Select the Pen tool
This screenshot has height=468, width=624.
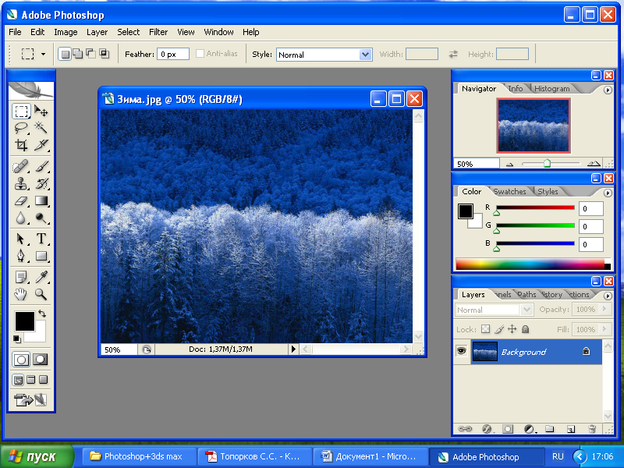21,256
